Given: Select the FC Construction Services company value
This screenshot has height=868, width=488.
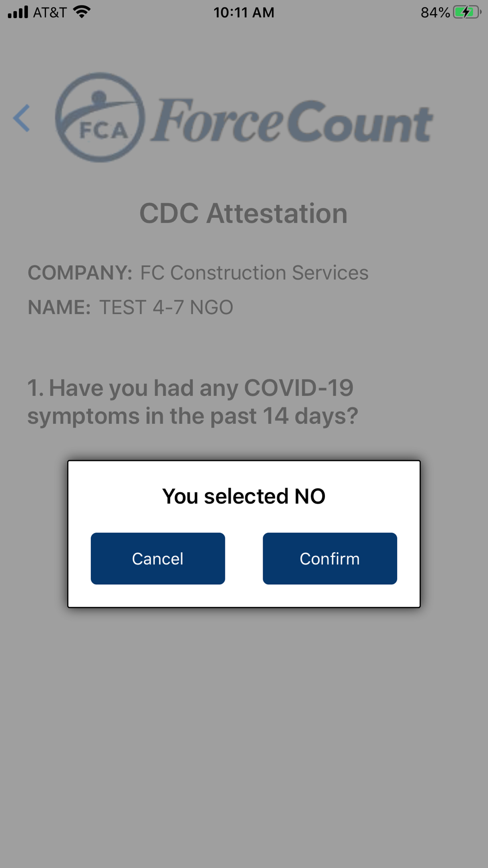Looking at the screenshot, I should pos(254,272).
